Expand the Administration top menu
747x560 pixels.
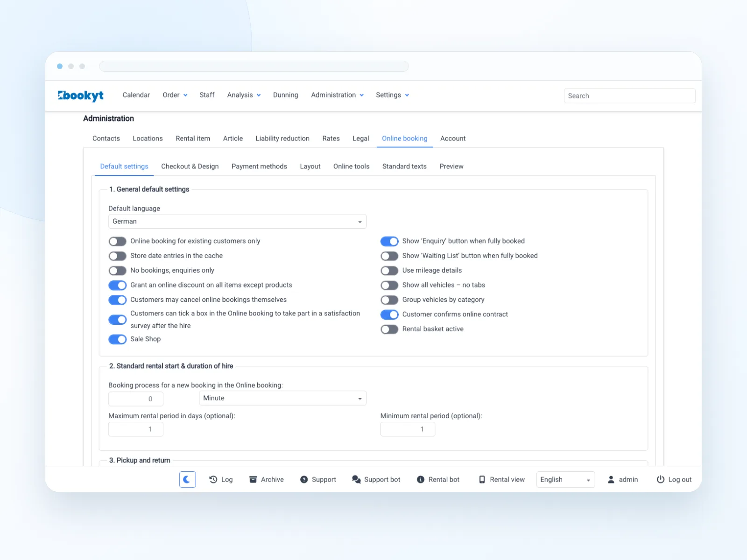(x=337, y=95)
